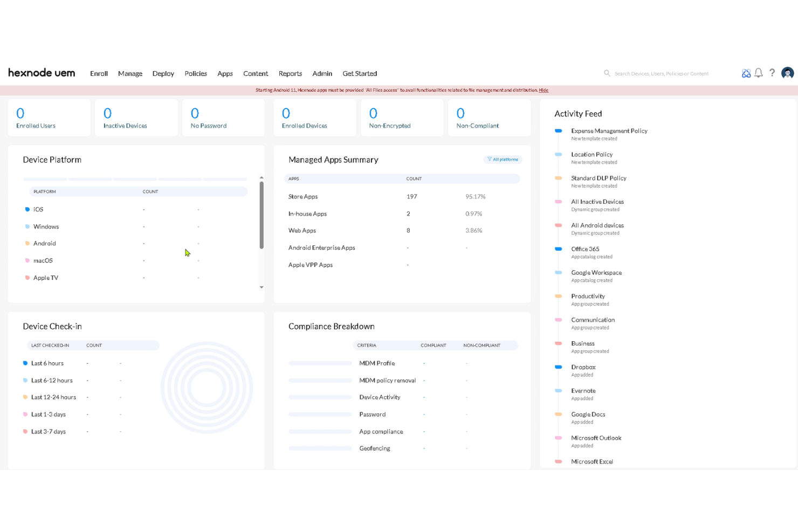Screen dimensions: 798x532
Task: Click inside the search input field
Action: pyautogui.click(x=663, y=73)
